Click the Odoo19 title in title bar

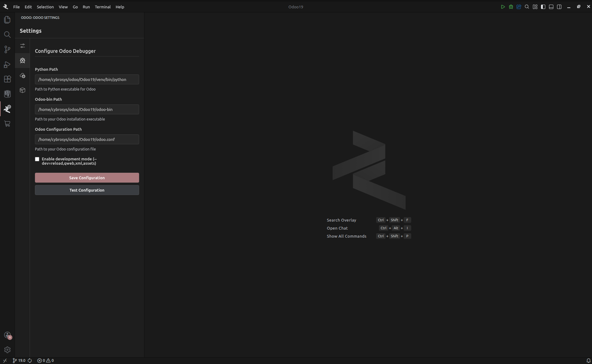[x=296, y=7]
